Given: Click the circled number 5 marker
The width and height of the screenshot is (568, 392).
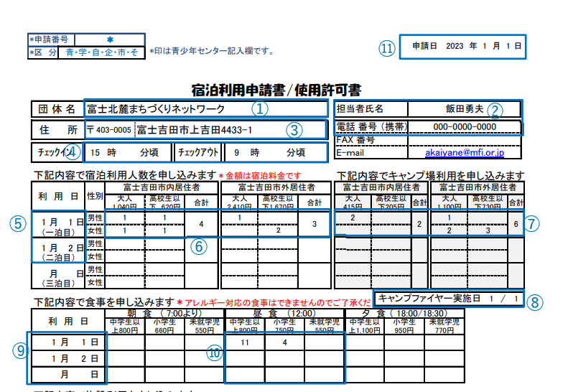Looking at the screenshot, I should click(18, 223).
